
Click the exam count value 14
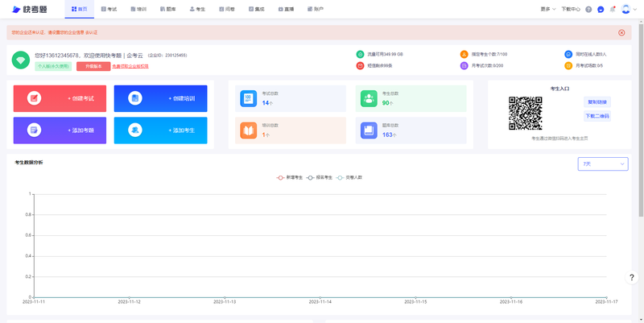point(266,103)
